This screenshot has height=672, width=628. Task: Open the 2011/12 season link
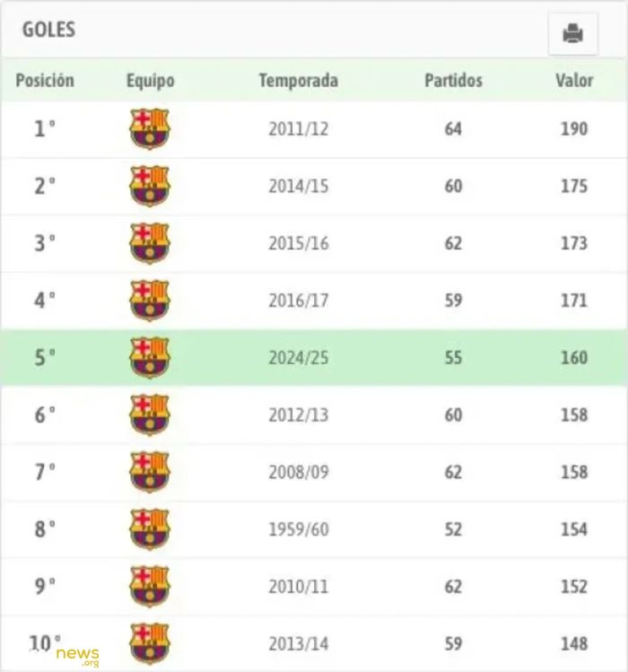pyautogui.click(x=299, y=129)
